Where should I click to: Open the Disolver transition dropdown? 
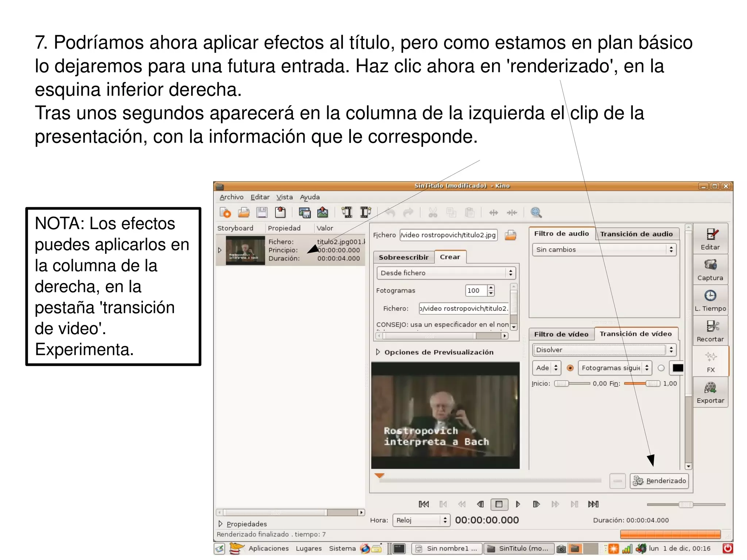[x=604, y=350]
